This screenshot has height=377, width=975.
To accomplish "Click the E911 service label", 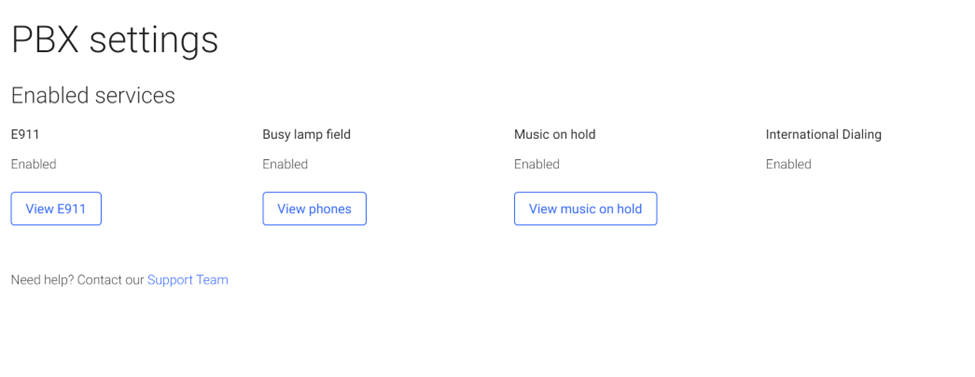I will click(x=25, y=134).
